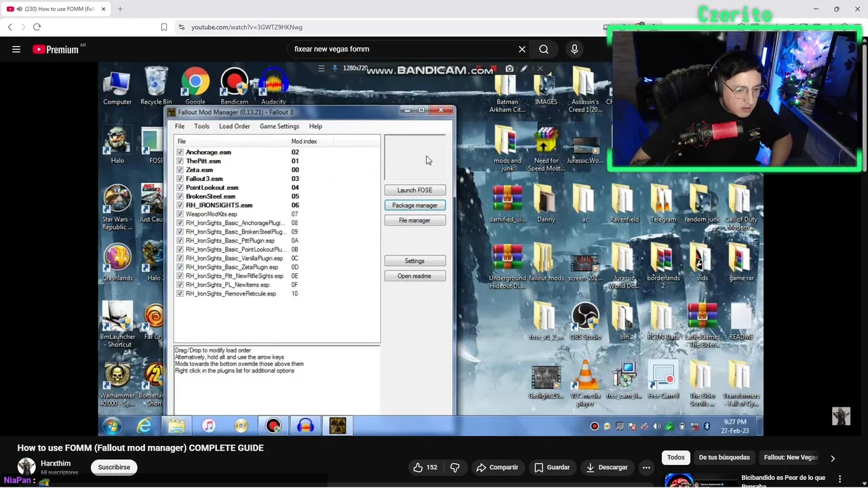Click the volume icon in system tray
The width and height of the screenshot is (868, 488).
[x=656, y=426]
